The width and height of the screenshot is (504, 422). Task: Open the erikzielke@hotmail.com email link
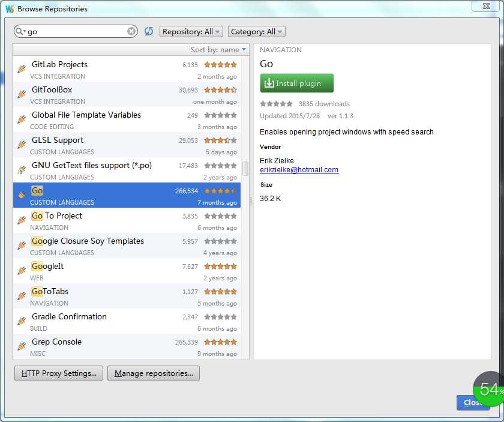click(299, 169)
